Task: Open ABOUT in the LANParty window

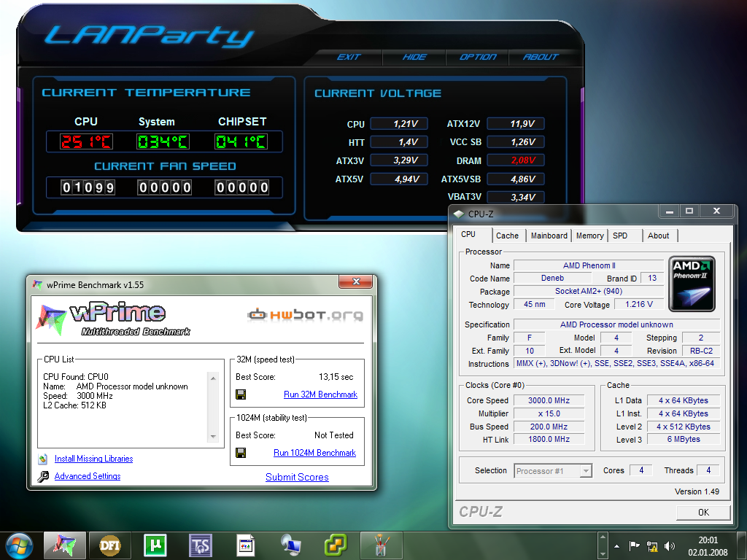Action: click(541, 57)
